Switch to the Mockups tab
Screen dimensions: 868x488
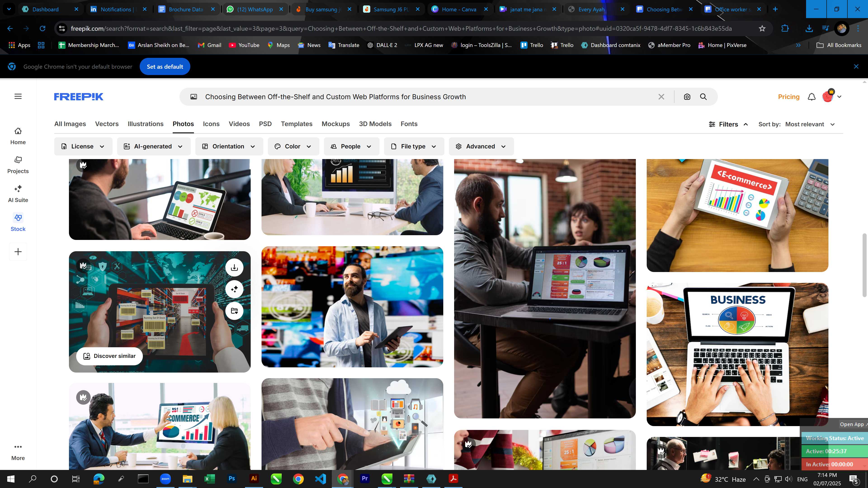tap(336, 124)
